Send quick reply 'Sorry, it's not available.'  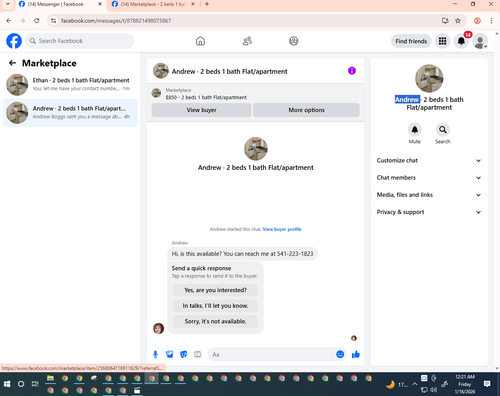(x=215, y=321)
